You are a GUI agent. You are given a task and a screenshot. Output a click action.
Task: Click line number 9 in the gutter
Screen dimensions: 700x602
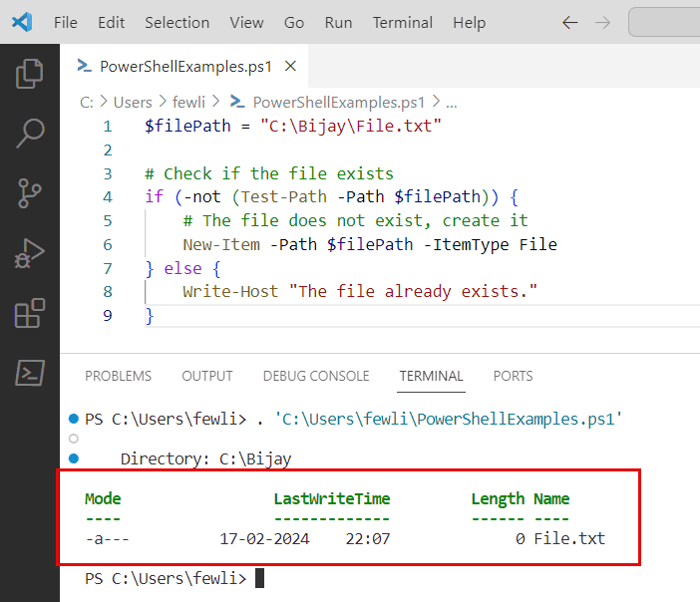[x=108, y=316]
